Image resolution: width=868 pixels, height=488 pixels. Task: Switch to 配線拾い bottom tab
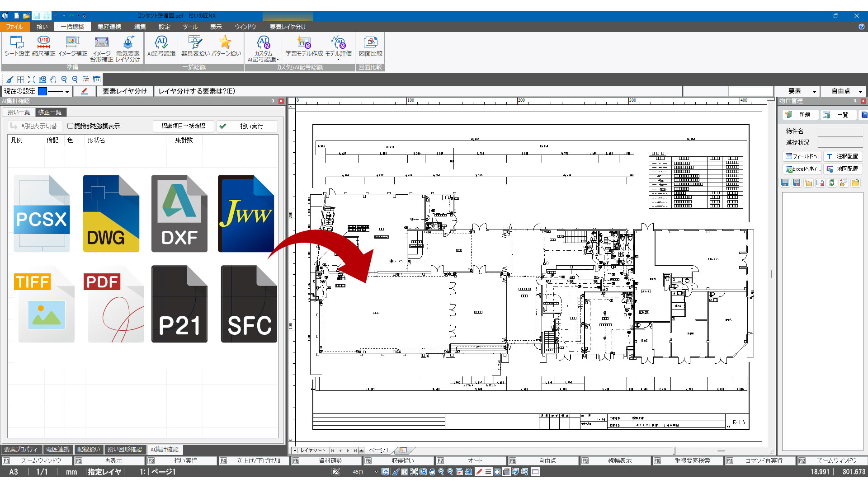[x=89, y=450]
